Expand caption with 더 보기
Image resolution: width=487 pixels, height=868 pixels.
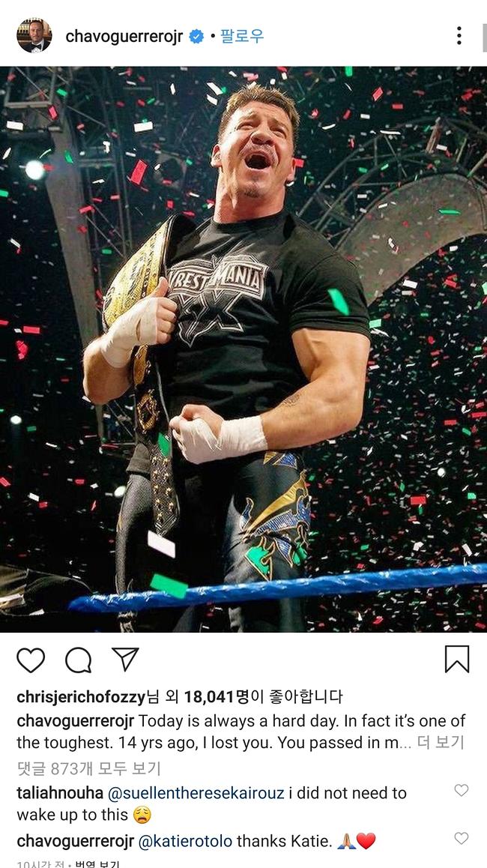click(440, 742)
